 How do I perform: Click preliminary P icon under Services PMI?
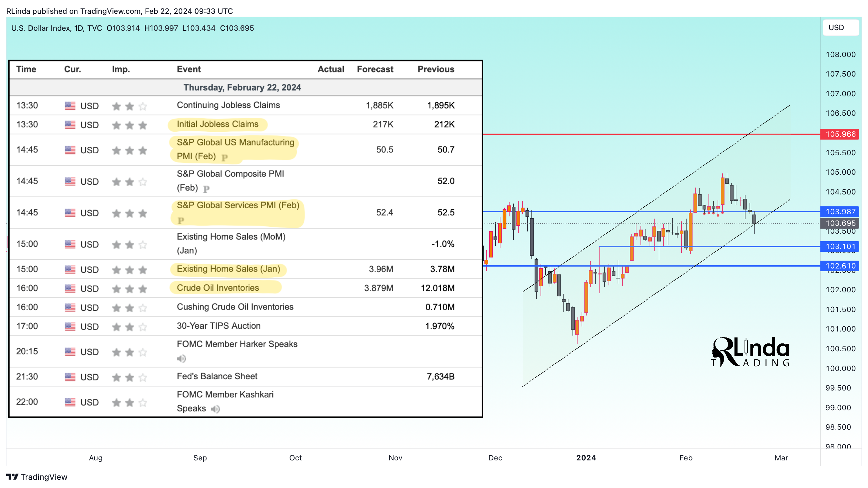pyautogui.click(x=180, y=220)
